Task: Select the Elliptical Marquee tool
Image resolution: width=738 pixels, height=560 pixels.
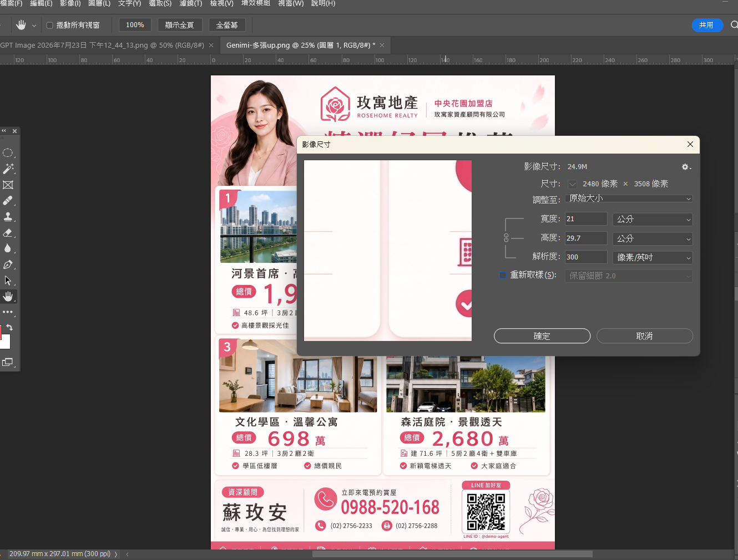Action: pyautogui.click(x=8, y=153)
